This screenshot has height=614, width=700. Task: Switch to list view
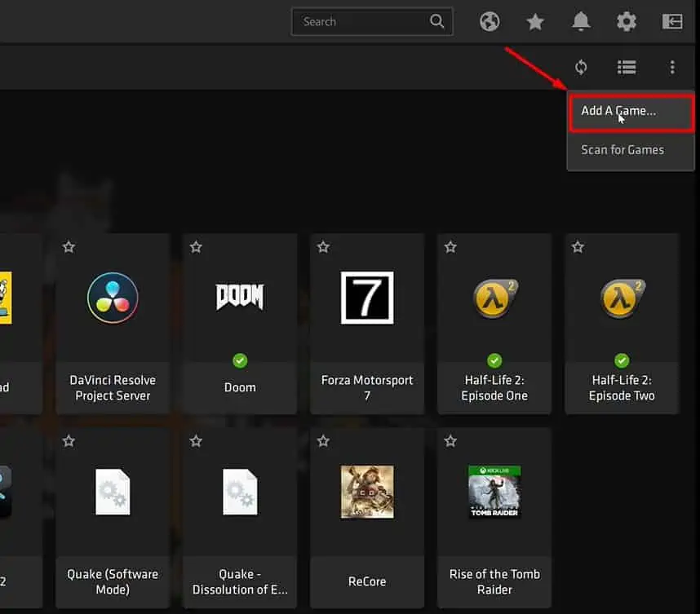(x=627, y=68)
